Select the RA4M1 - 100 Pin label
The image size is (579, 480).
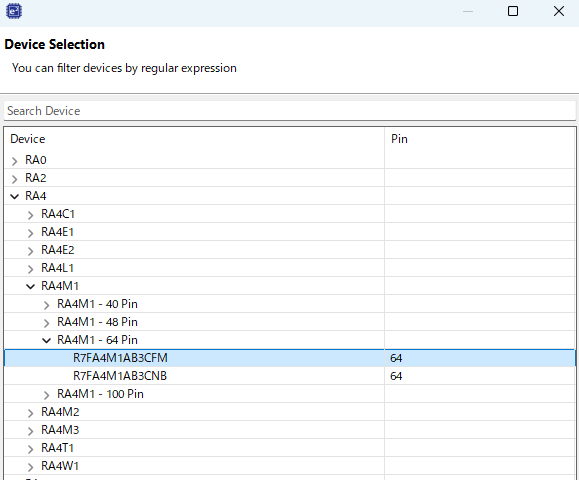pos(100,394)
